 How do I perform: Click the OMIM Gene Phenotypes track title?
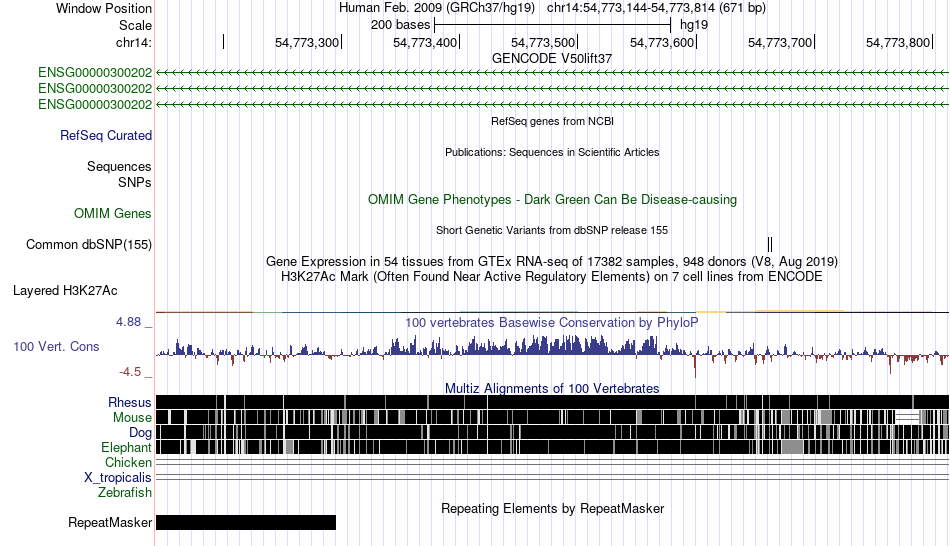pyautogui.click(x=553, y=199)
